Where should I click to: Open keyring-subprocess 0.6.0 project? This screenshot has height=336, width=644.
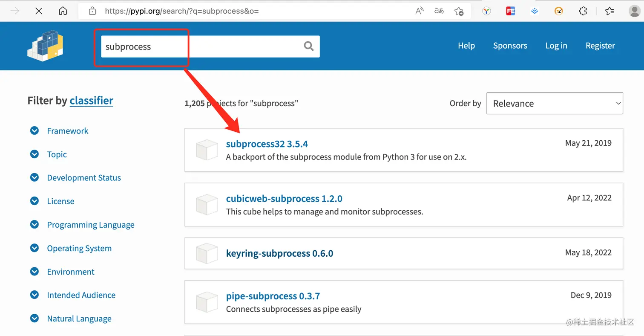pos(279,253)
